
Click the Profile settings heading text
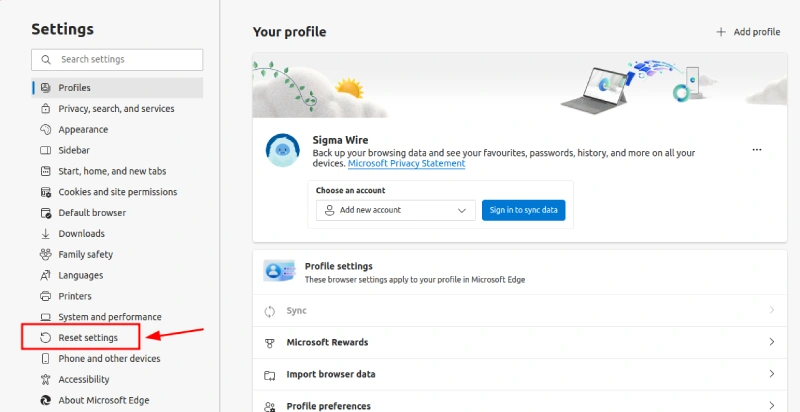pos(339,266)
